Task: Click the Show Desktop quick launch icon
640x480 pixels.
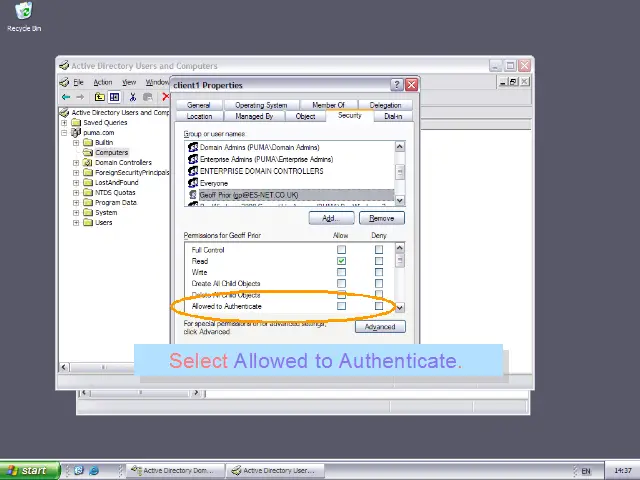Action: coord(79,470)
